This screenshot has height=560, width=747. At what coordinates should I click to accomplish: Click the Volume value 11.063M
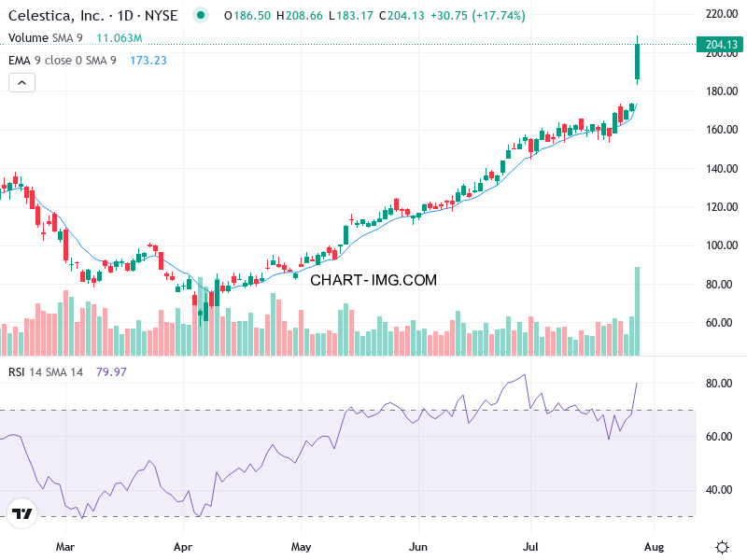point(120,37)
